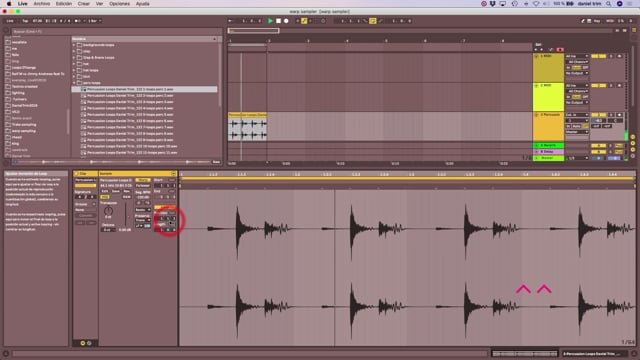Screen dimensions: 640x360
Task: Open the Techno crashed folder in sidebar
Action: click(24, 87)
